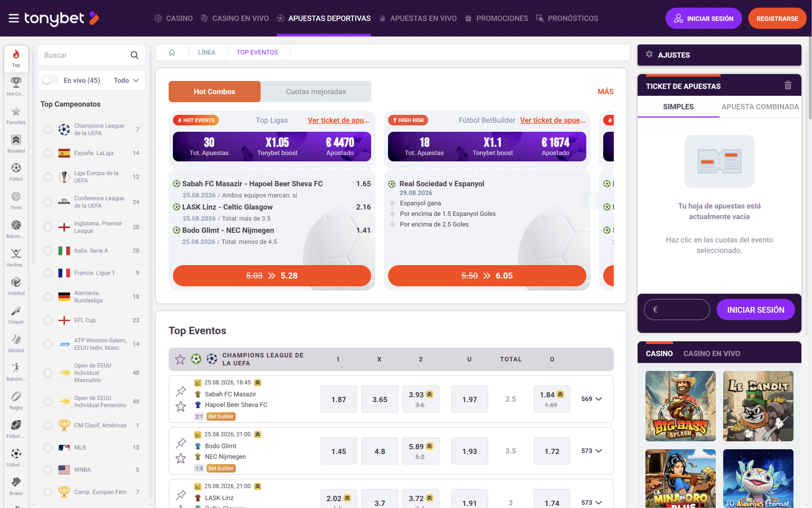The height and width of the screenshot is (508, 812).
Task: Check Conference League de la UEFA filter
Action: 48,202
